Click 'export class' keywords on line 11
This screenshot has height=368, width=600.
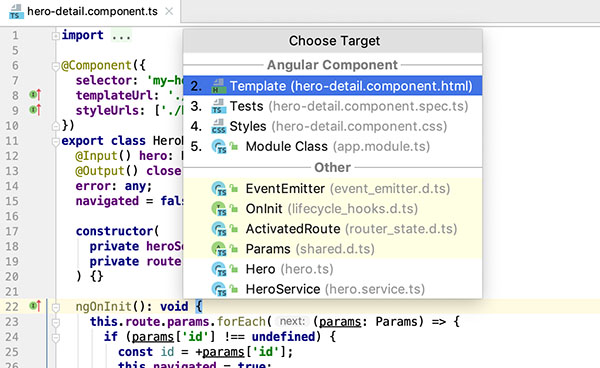point(103,141)
